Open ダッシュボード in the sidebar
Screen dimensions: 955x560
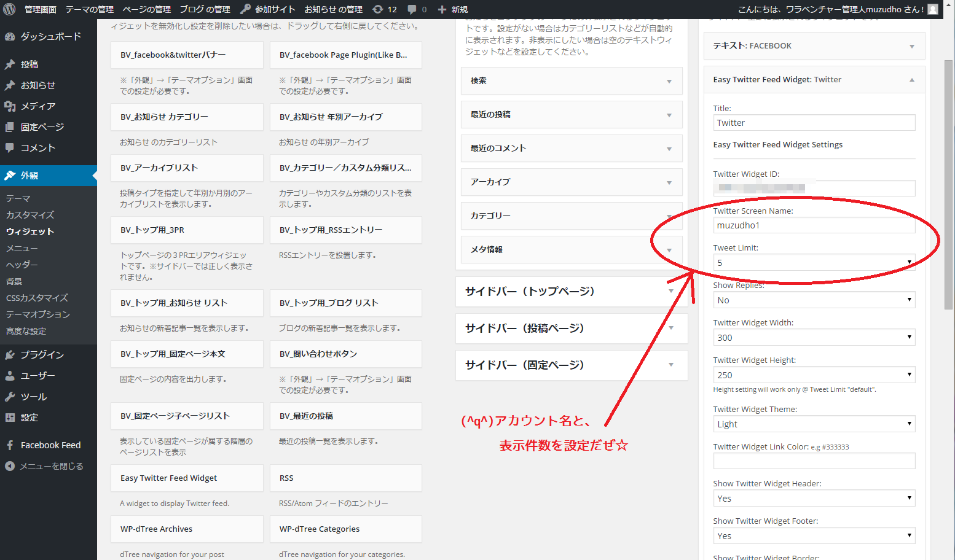point(49,37)
